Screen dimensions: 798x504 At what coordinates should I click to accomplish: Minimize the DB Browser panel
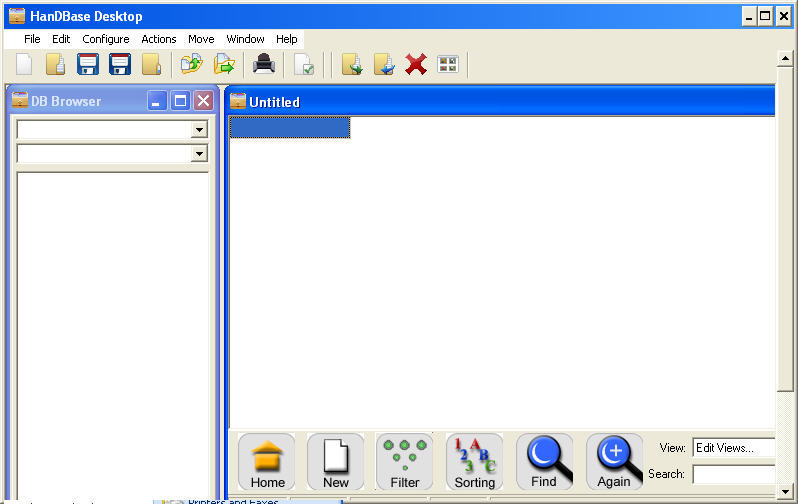coord(157,101)
